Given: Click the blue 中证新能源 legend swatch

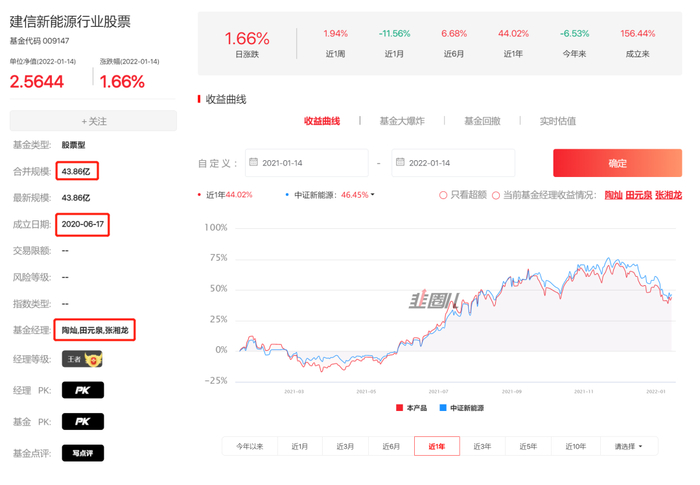Looking at the screenshot, I should 443,407.
